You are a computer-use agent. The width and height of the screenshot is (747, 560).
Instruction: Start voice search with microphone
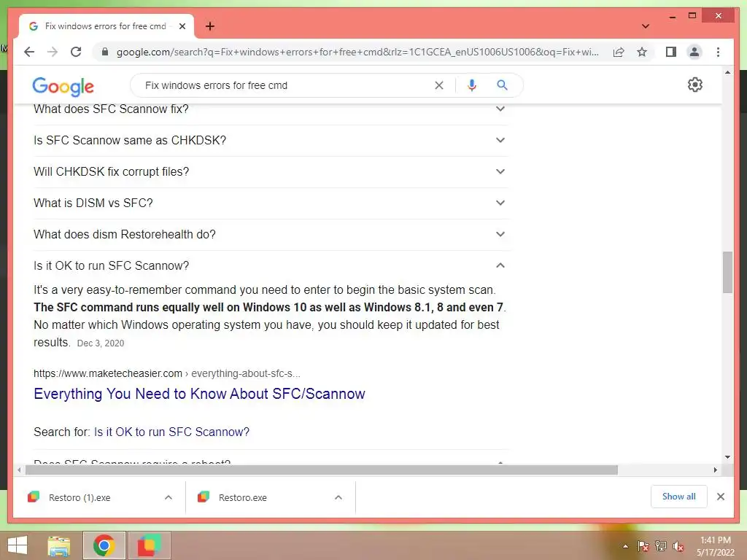(472, 85)
